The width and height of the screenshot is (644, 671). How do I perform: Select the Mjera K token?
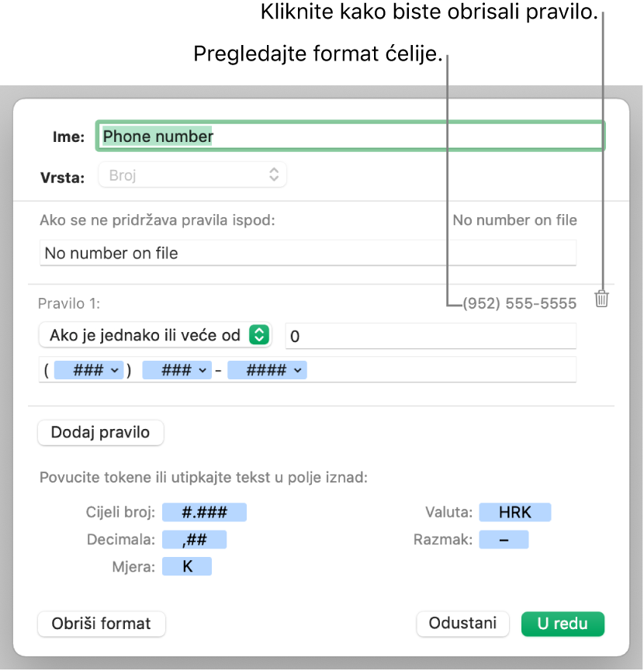point(187,566)
